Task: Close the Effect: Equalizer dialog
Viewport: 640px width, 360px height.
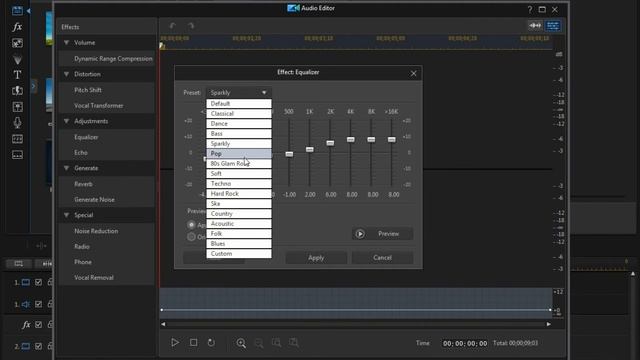Action: point(413,73)
